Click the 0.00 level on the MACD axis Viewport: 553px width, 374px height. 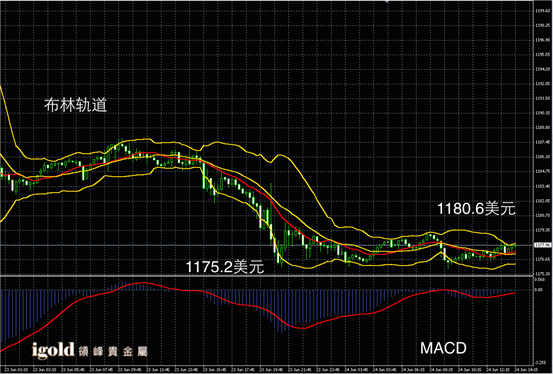[539, 290]
